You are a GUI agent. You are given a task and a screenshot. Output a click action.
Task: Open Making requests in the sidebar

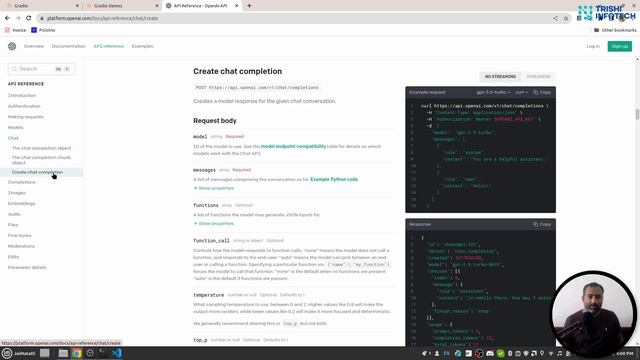(x=26, y=117)
